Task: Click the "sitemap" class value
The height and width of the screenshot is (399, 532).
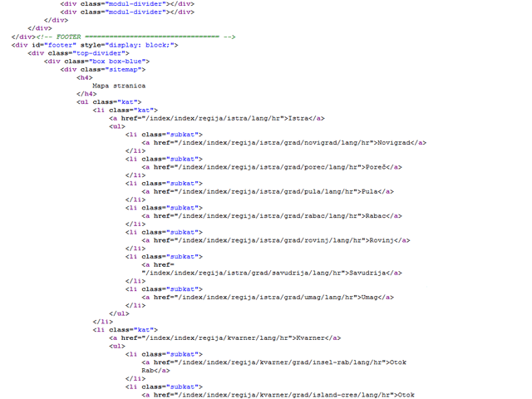Action: (132, 69)
